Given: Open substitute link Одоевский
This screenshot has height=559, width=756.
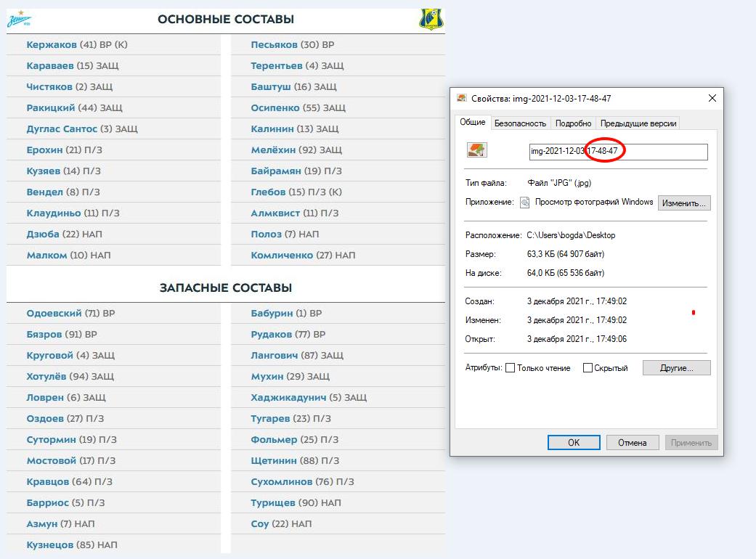Looking at the screenshot, I should click(54, 313).
